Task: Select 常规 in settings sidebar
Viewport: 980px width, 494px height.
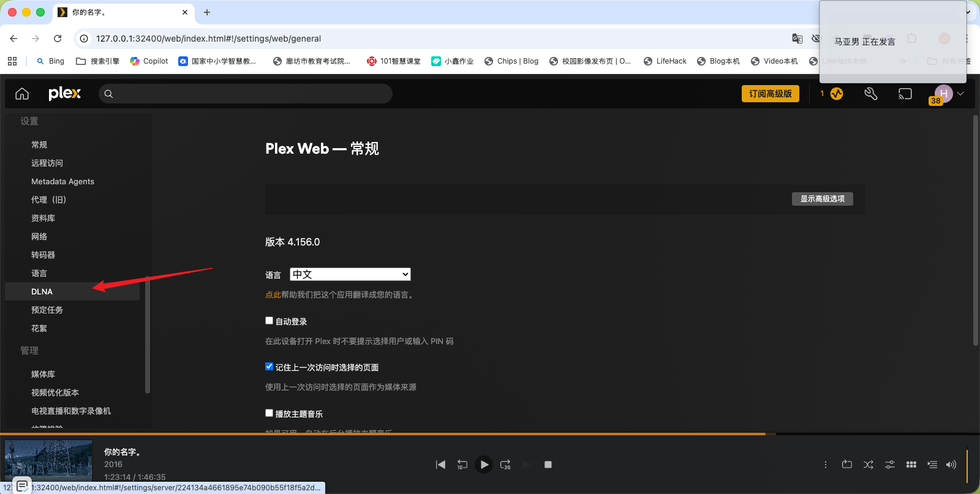Action: [39, 144]
